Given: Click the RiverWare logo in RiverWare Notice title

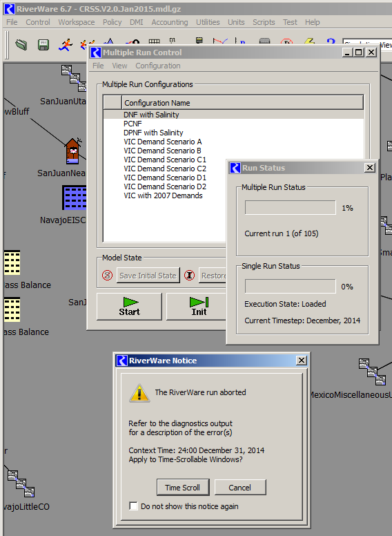Looking at the screenshot, I should pyautogui.click(x=122, y=361).
